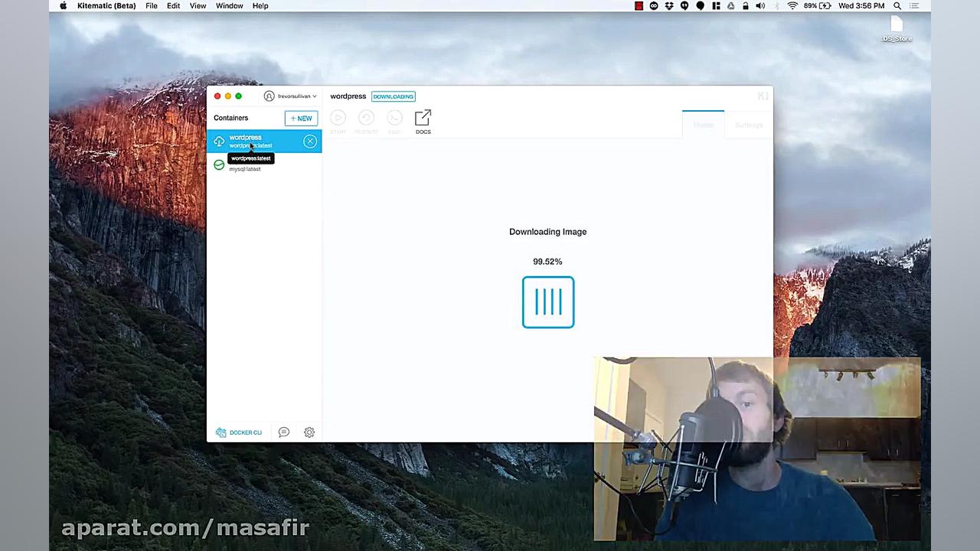Image resolution: width=980 pixels, height=551 pixels.
Task: Open the Spotlight search in menu bar
Action: click(897, 5)
